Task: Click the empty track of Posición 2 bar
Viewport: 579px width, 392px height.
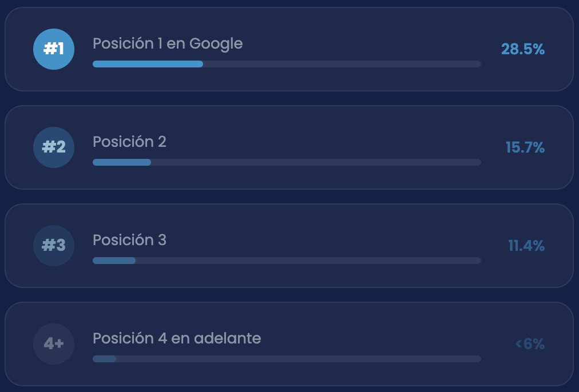Action: (x=316, y=162)
